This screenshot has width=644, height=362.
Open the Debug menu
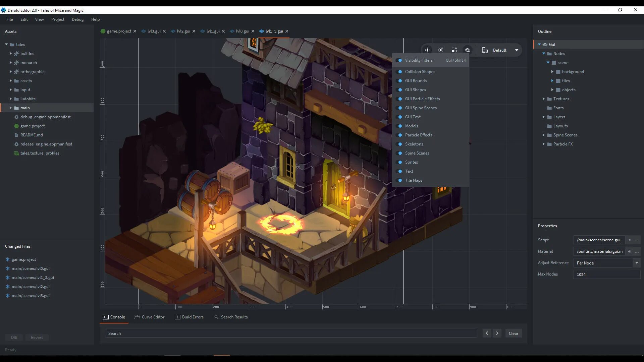pyautogui.click(x=77, y=19)
